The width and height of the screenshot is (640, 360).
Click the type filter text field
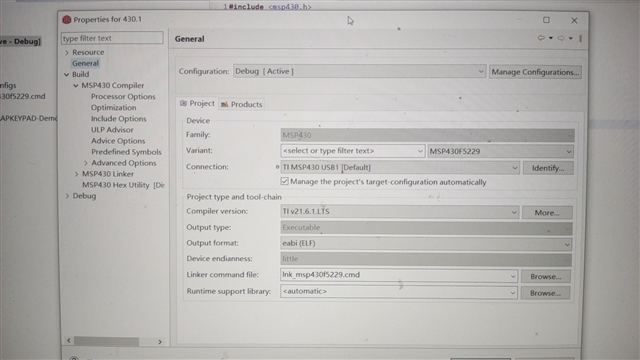point(112,38)
